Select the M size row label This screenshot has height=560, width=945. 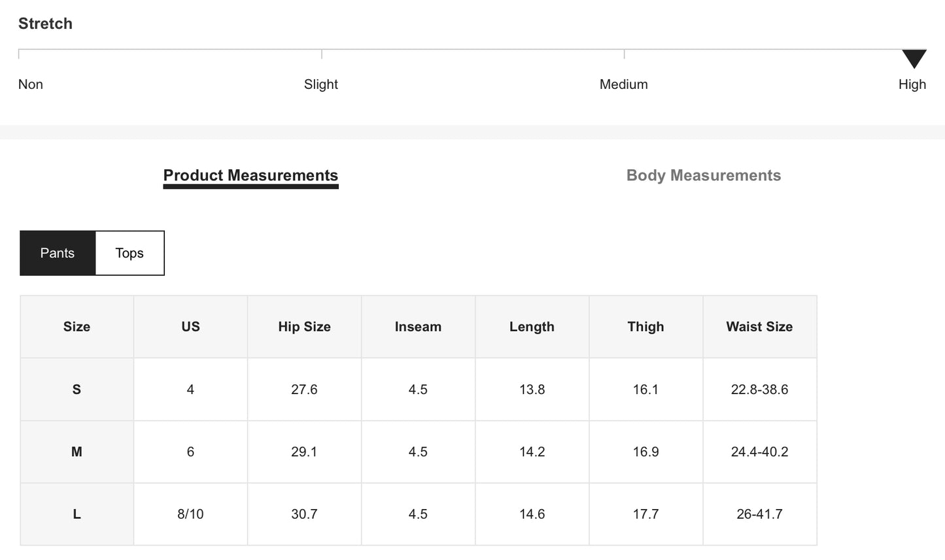click(x=77, y=452)
